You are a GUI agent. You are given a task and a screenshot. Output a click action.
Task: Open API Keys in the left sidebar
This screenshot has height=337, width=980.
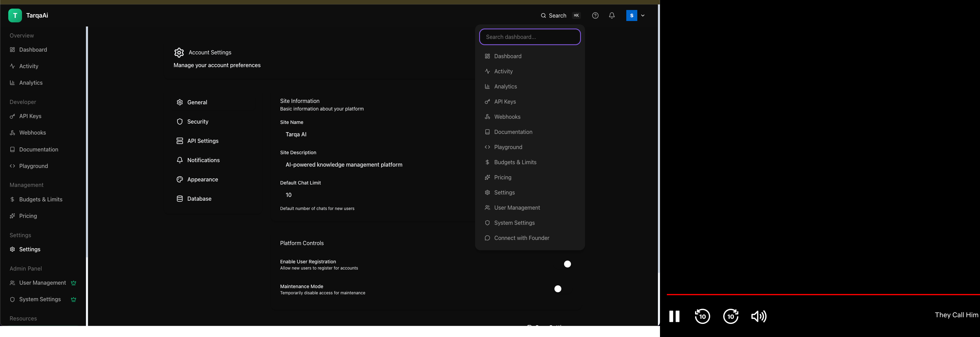click(43, 116)
